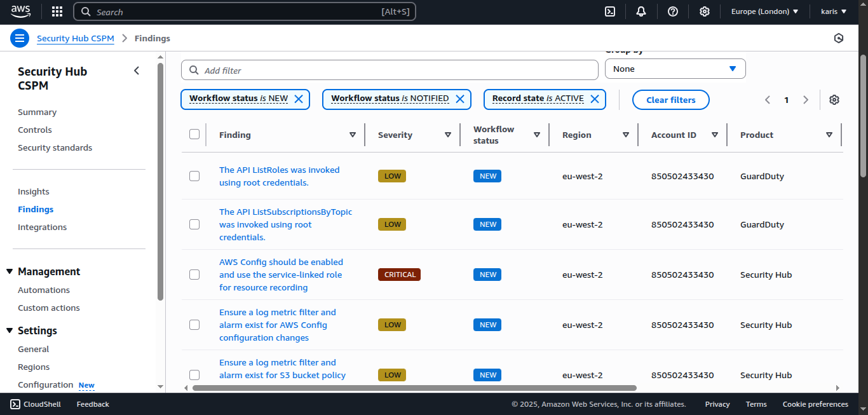Click the search magnifier in Add filter

pyautogui.click(x=194, y=71)
